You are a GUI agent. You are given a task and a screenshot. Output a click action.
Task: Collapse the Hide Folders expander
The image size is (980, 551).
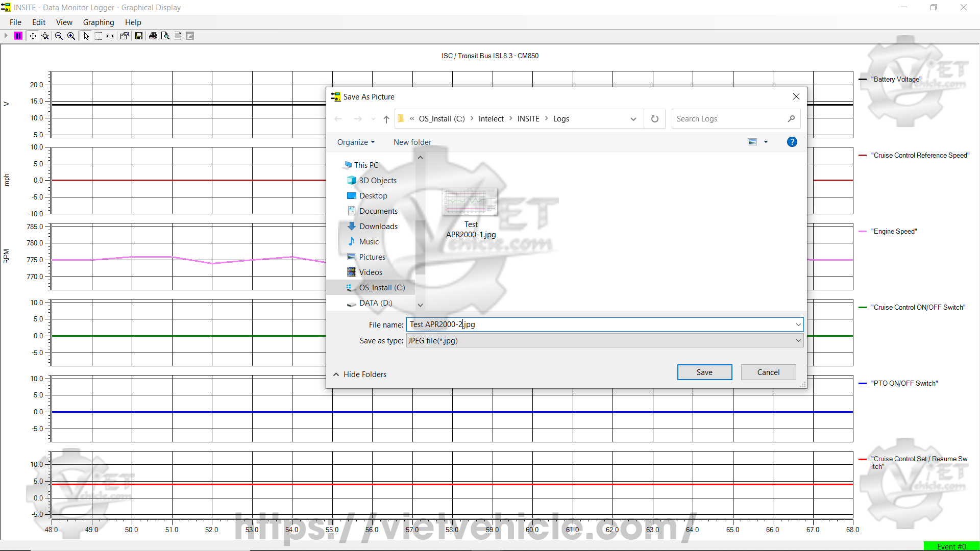click(360, 374)
